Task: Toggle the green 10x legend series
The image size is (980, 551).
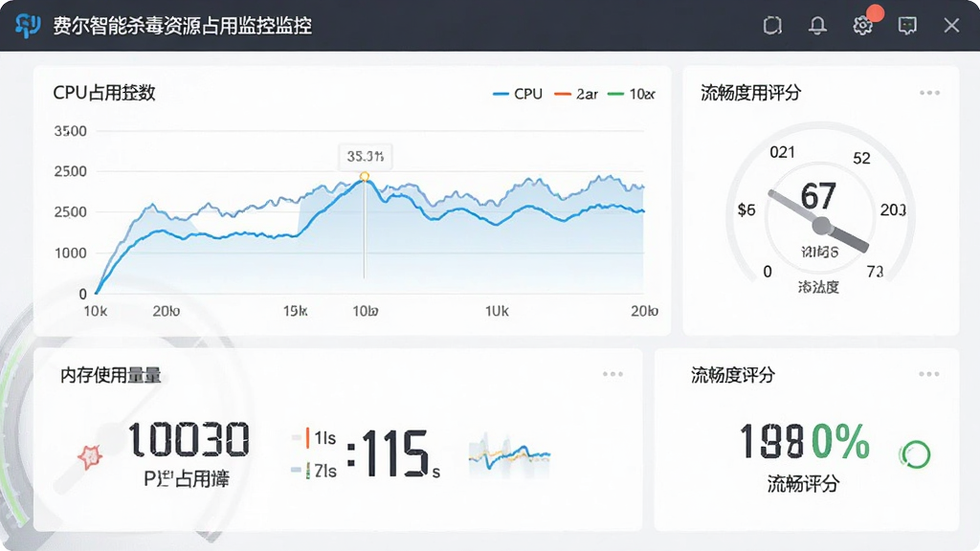Action: [x=632, y=94]
